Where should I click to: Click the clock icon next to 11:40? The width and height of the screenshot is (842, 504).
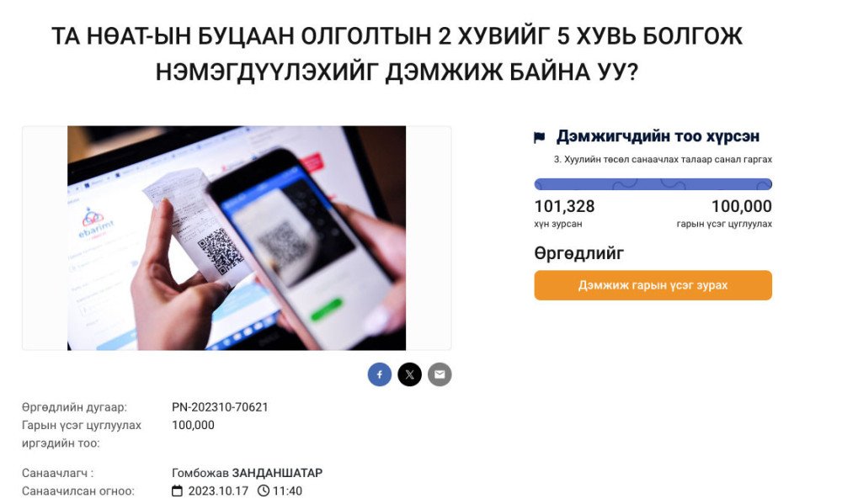pos(263,491)
